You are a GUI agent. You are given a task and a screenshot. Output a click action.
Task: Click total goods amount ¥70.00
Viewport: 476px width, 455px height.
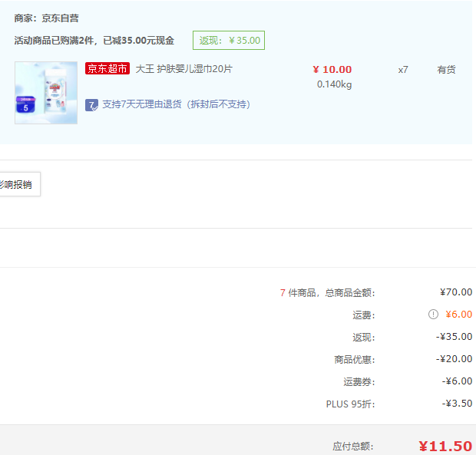coord(456,292)
